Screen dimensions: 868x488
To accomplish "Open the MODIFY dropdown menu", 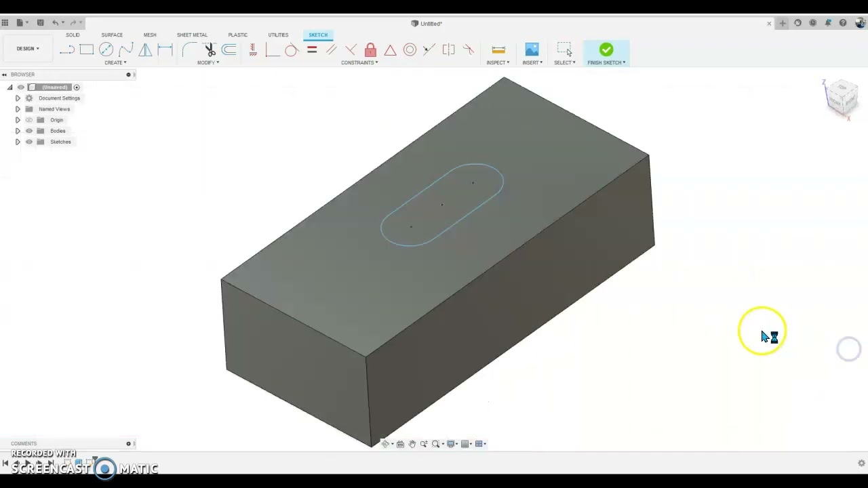I will click(208, 62).
